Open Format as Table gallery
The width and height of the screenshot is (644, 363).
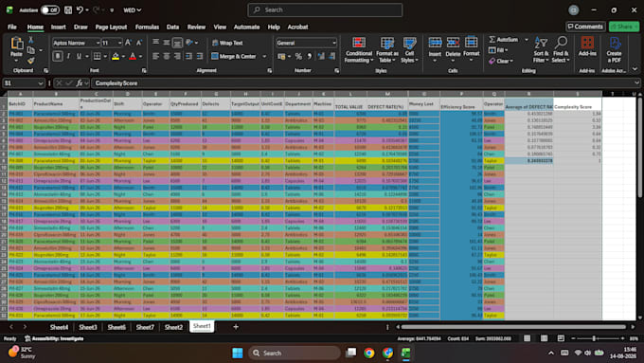pyautogui.click(x=387, y=49)
